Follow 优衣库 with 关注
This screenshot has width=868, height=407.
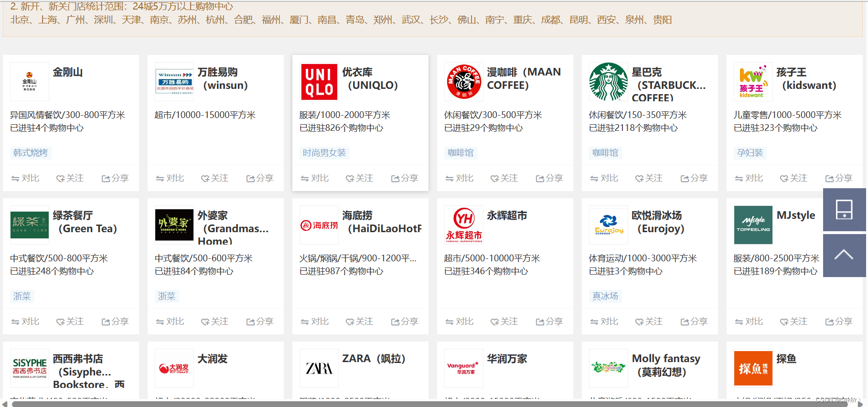coord(359,178)
